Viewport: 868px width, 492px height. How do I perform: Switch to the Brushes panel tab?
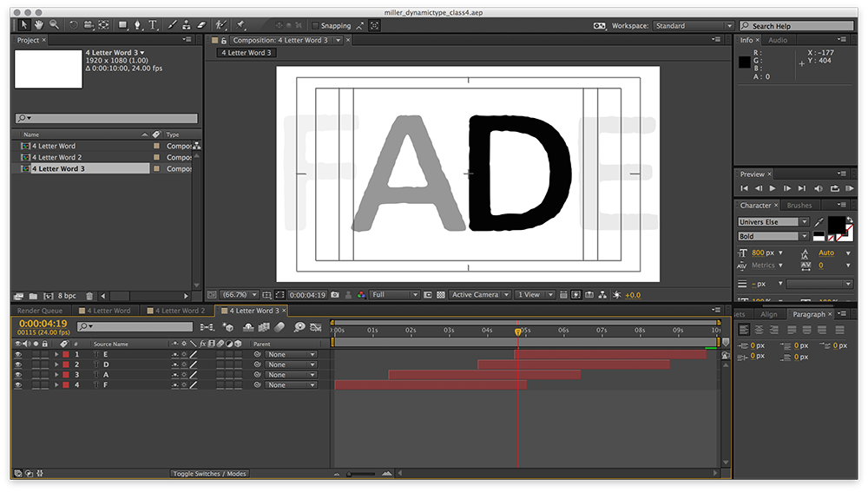click(x=799, y=206)
